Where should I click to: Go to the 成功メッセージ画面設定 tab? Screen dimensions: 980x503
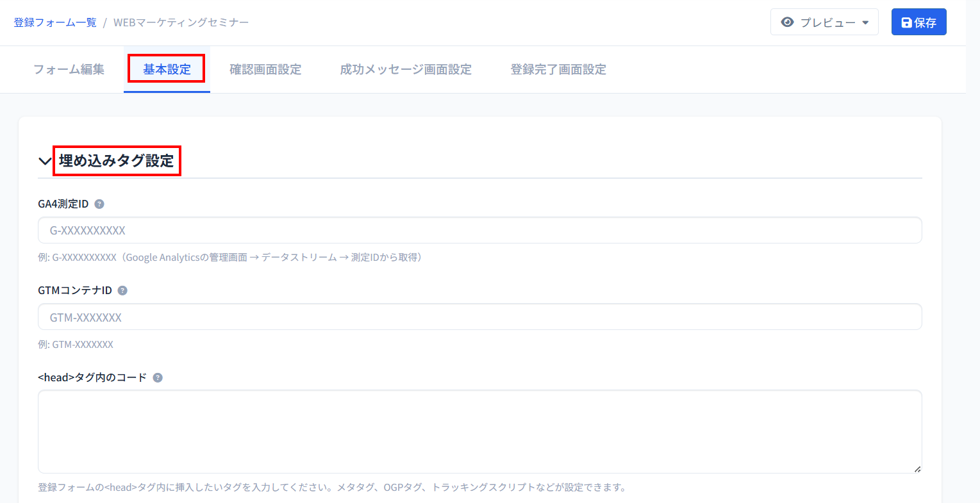[406, 69]
